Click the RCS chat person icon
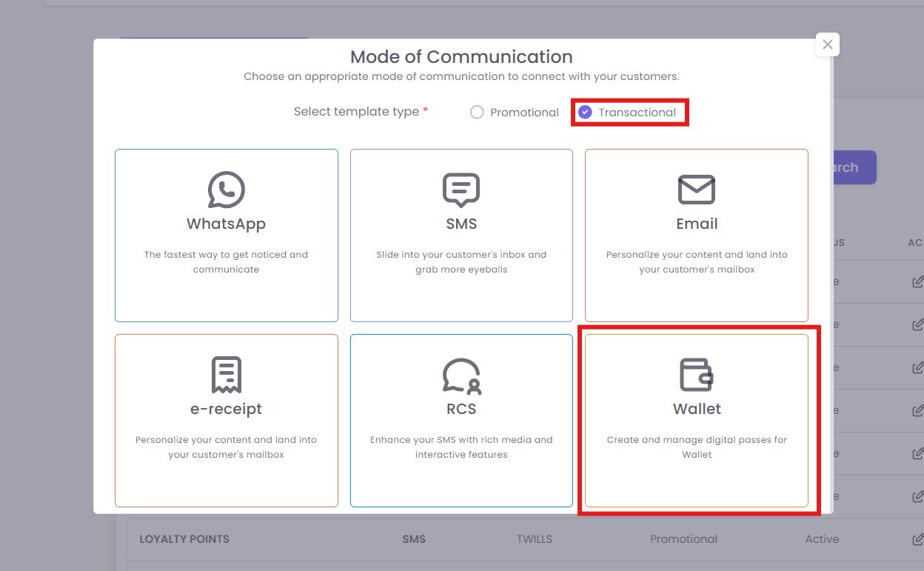This screenshot has height=571, width=924. click(x=461, y=375)
